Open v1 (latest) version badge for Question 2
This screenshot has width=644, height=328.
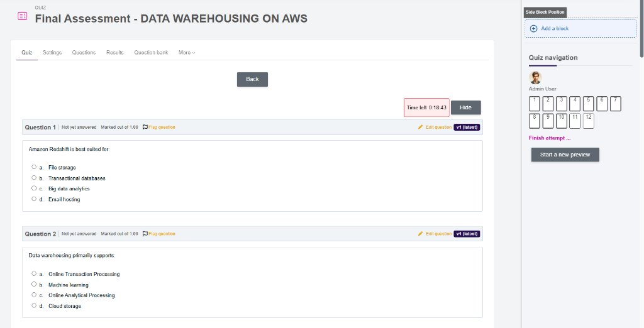467,234
